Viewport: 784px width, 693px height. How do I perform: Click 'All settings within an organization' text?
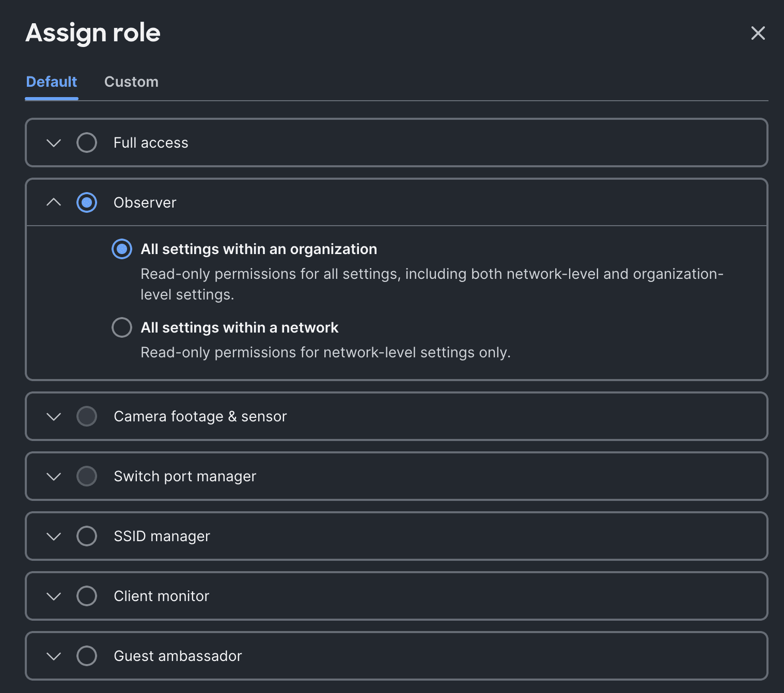click(x=259, y=249)
